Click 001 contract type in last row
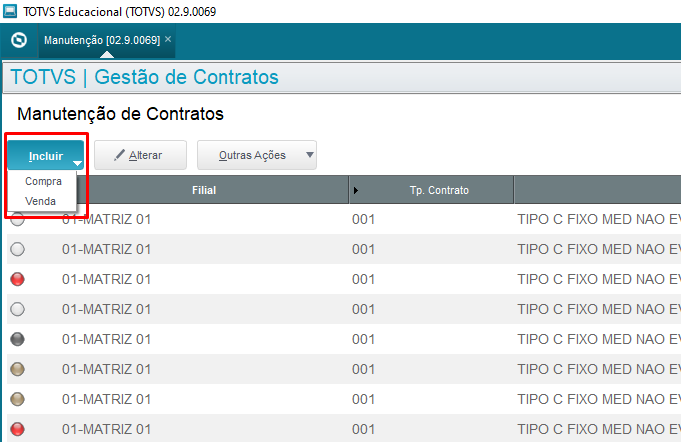 [x=364, y=429]
